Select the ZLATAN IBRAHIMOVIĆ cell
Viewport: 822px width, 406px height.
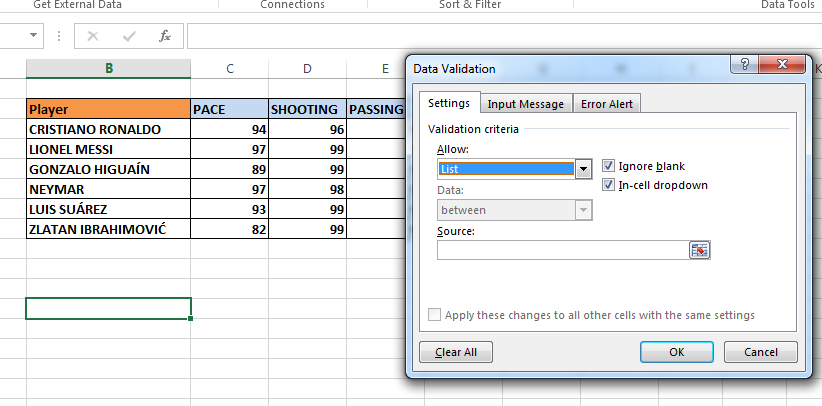coord(109,229)
